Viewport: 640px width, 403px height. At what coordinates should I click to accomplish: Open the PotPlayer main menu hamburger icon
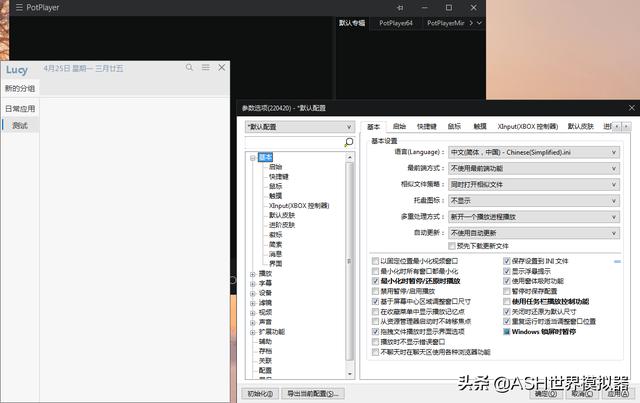click(19, 7)
